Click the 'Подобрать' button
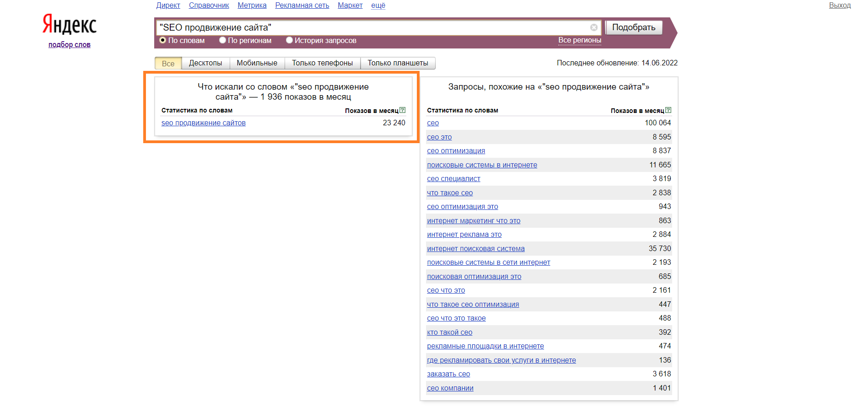 click(x=634, y=27)
